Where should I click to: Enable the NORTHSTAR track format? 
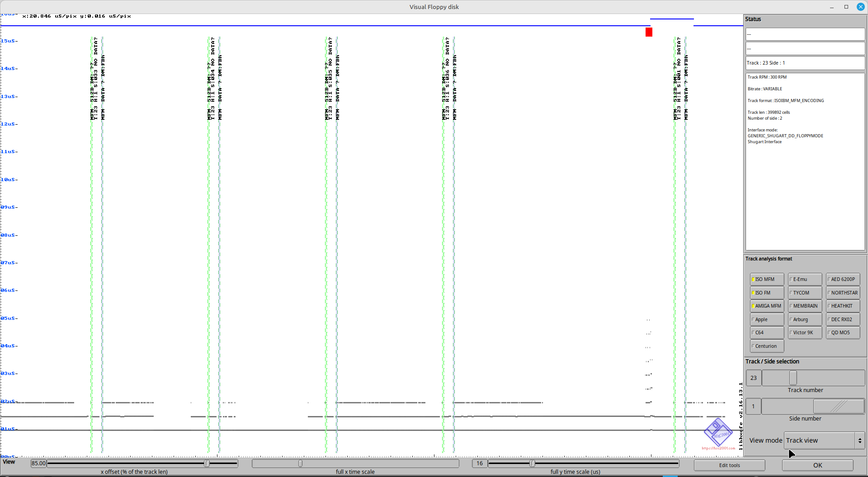click(843, 293)
